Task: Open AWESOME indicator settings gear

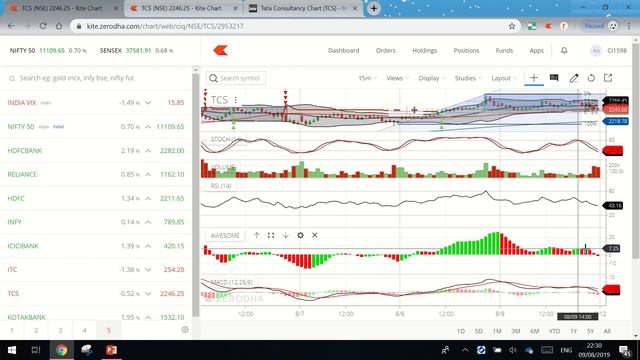Action: (300, 235)
